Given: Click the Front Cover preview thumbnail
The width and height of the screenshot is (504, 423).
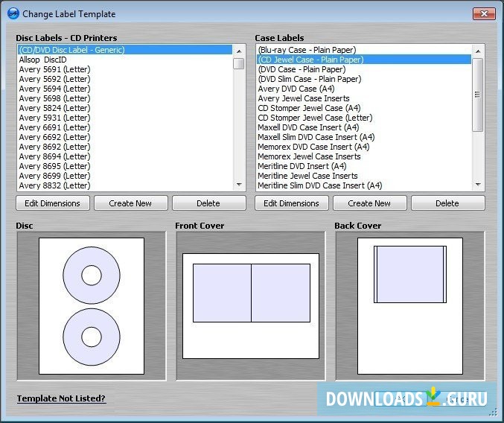Looking at the screenshot, I should [x=251, y=306].
